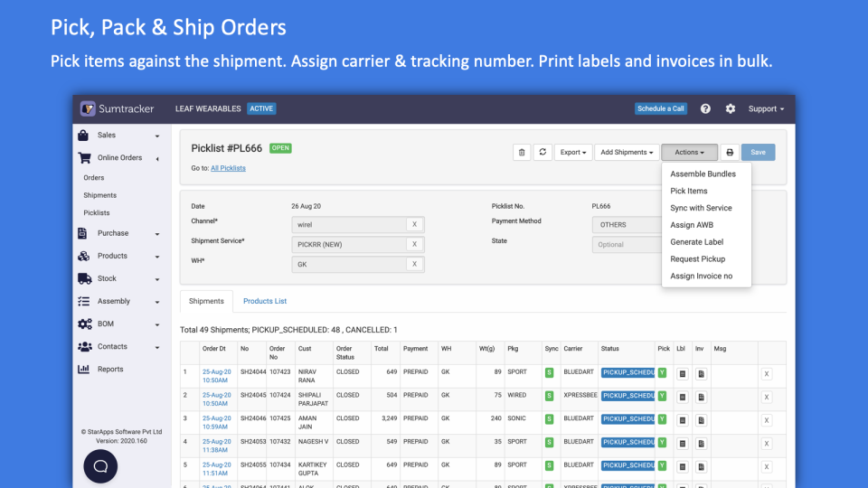868x488 pixels.
Task: Open the Export dropdown
Action: click(x=573, y=152)
